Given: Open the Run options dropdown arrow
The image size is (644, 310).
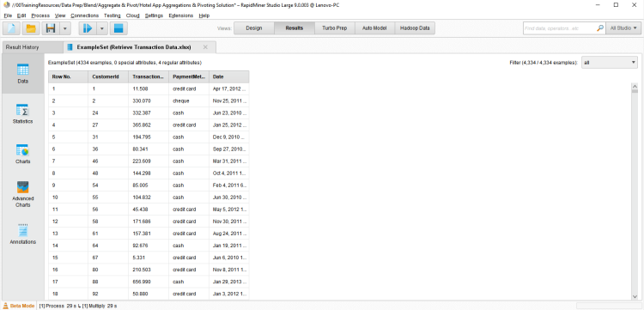Looking at the screenshot, I should tap(102, 28).
